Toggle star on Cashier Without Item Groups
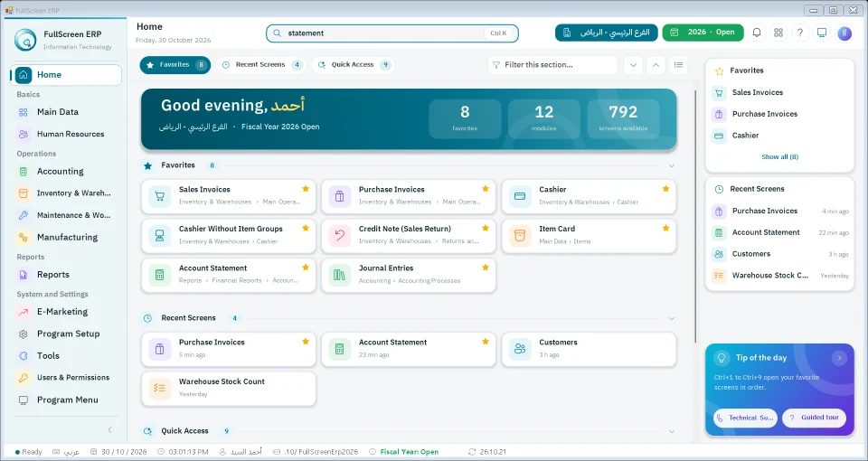The image size is (868, 461). tap(306, 228)
